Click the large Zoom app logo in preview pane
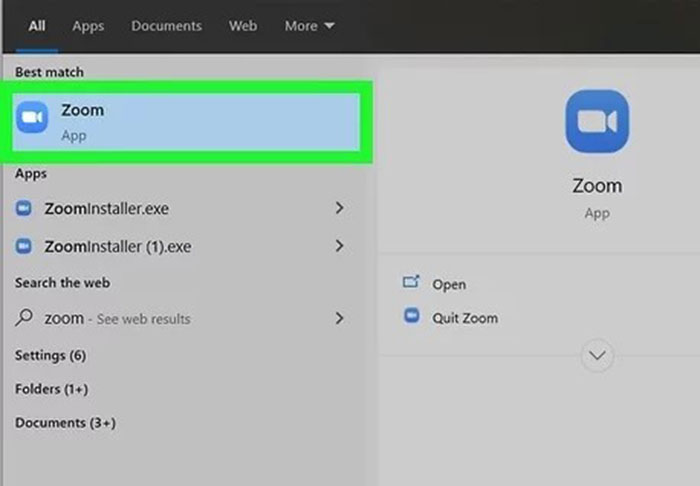Image resolution: width=700 pixels, height=486 pixels. [x=597, y=121]
